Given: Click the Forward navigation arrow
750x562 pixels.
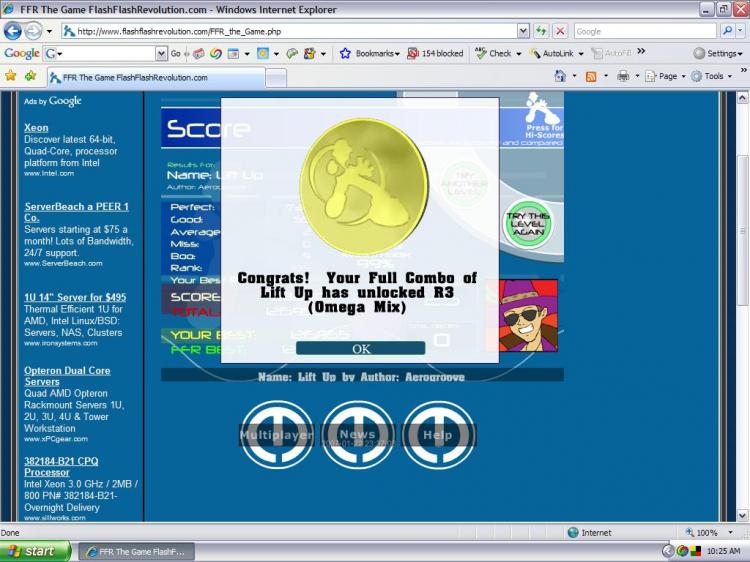Looking at the screenshot, I should point(33,32).
